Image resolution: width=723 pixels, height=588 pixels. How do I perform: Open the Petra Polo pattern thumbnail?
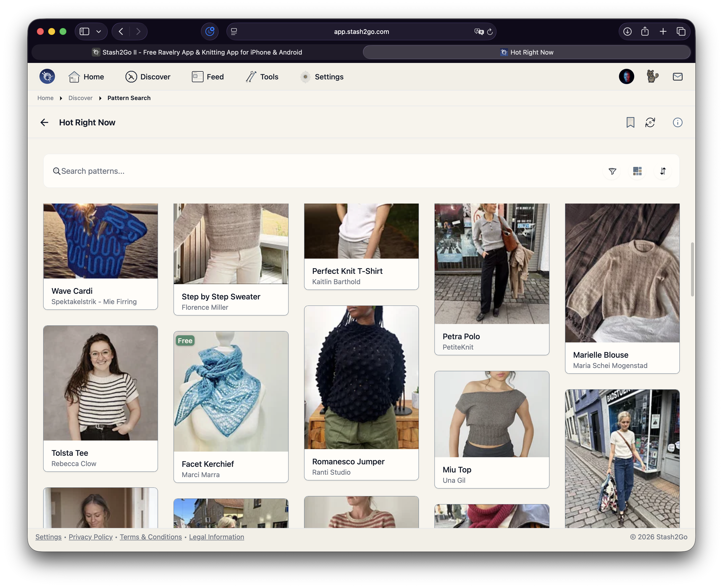[492, 264]
